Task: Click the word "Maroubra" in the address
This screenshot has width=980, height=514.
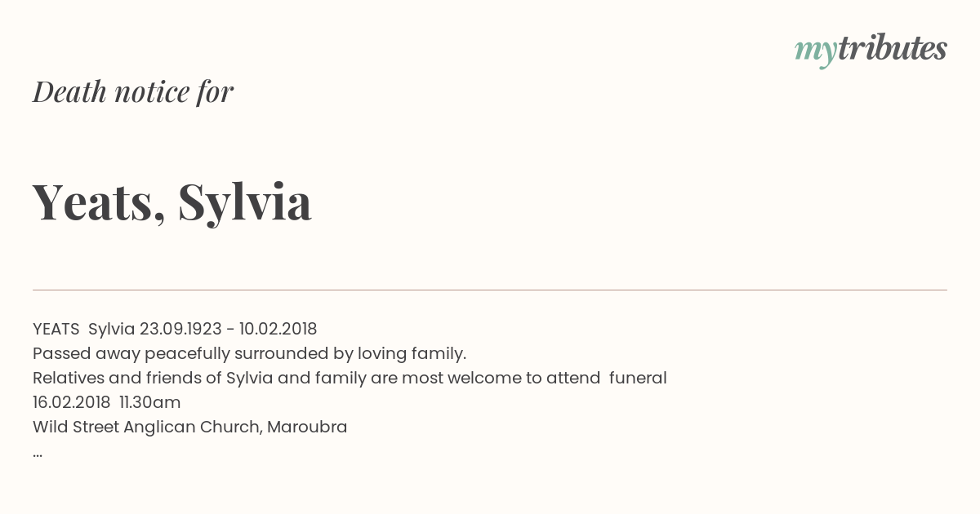Action: tap(307, 427)
